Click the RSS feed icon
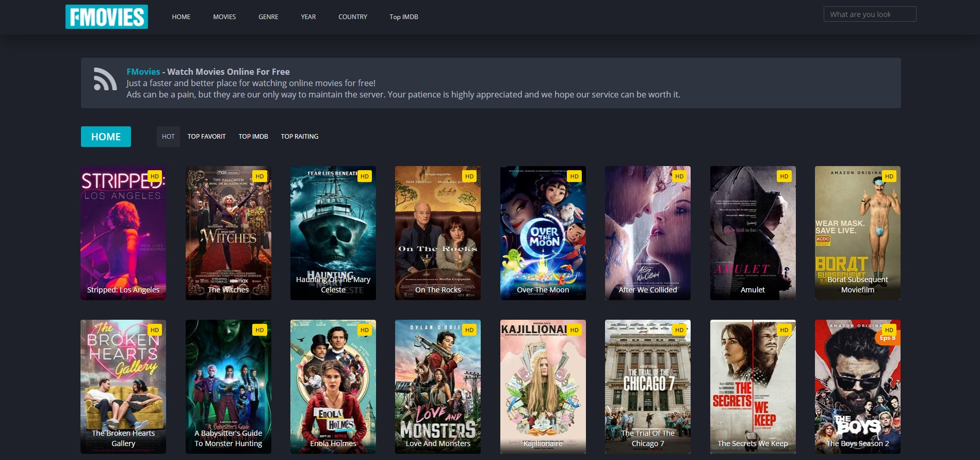Image resolution: width=980 pixels, height=460 pixels. [105, 79]
